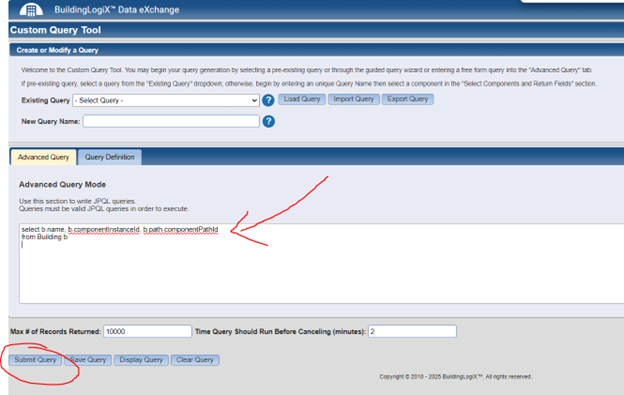The height and width of the screenshot is (395, 624).
Task: Click the BuildingLogiX building logo icon
Action: 31,10
